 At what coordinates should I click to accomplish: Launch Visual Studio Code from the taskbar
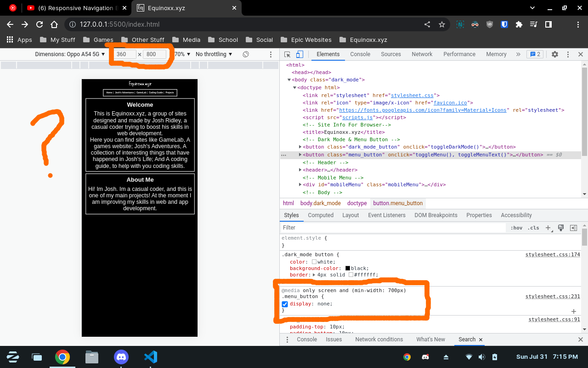pyautogui.click(x=150, y=356)
